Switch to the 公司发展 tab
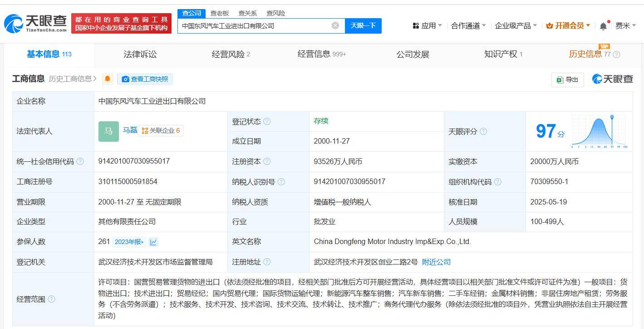The width and height of the screenshot is (644, 329). coord(413,54)
